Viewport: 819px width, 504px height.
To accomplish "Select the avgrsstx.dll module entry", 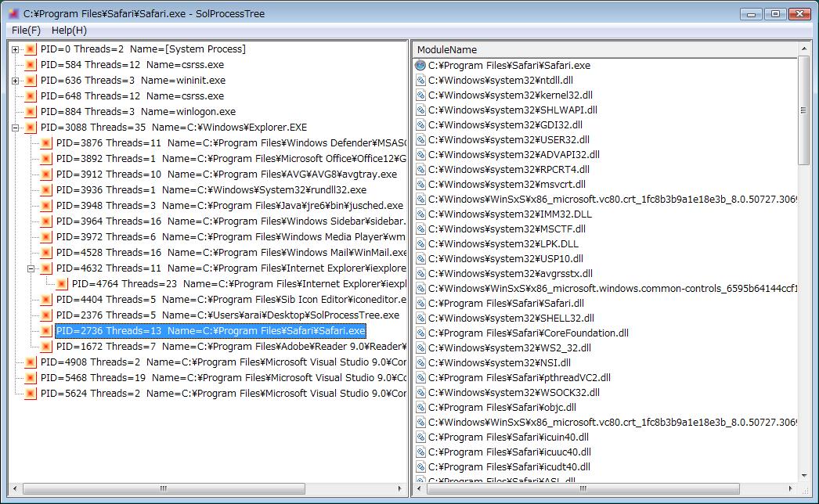I will click(511, 274).
